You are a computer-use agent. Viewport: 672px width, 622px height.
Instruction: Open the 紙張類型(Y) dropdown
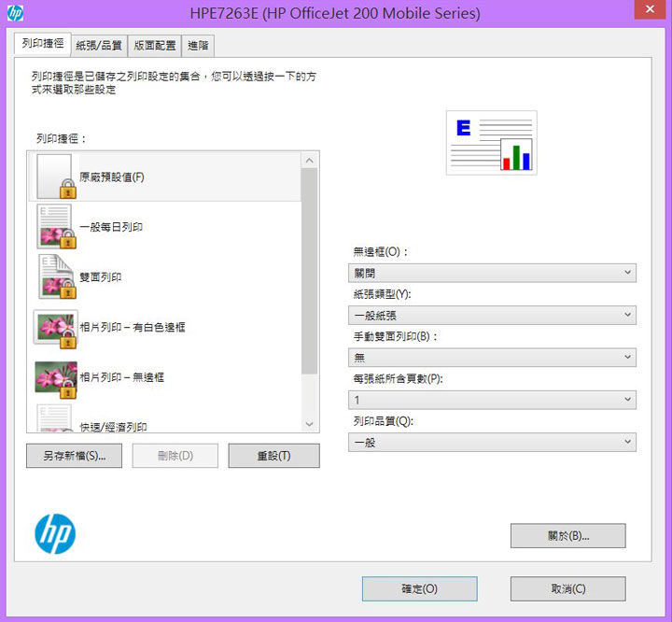tap(492, 316)
